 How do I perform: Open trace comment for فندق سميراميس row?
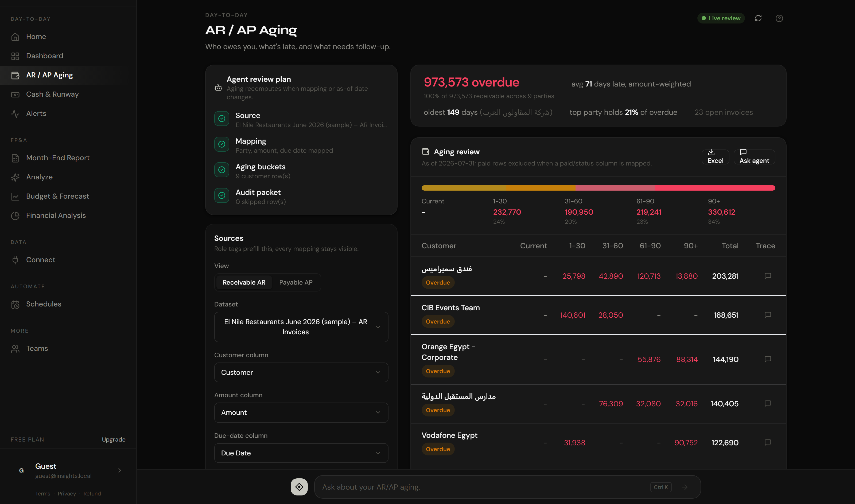click(x=768, y=276)
